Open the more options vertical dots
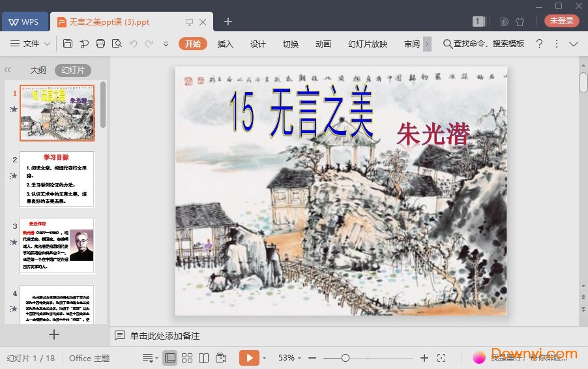Screen dimensions: 588x369 pos(557,44)
